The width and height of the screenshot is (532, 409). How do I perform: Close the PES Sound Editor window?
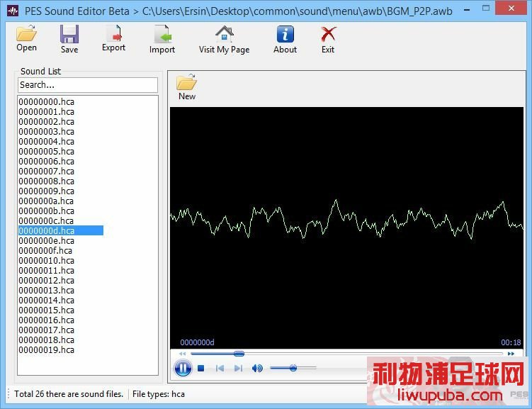tap(511, 8)
